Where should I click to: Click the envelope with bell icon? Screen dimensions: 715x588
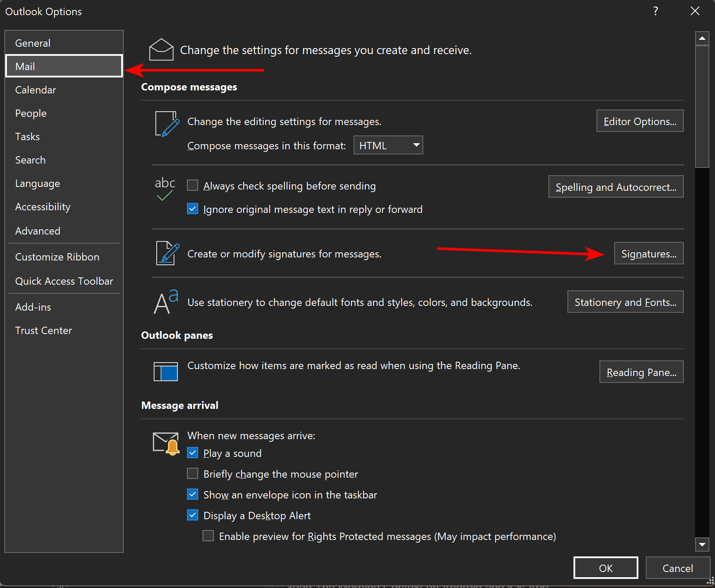[166, 443]
